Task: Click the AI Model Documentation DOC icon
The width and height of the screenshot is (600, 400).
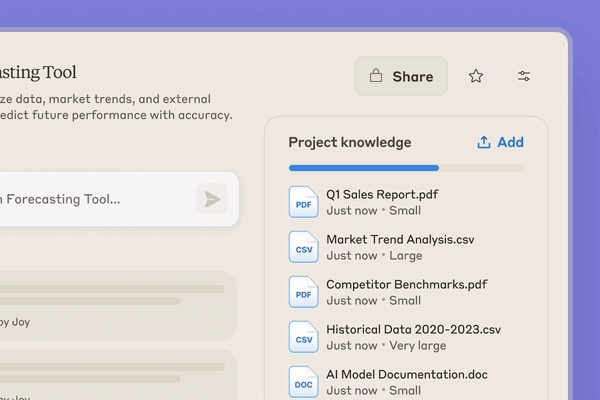Action: coord(303,381)
